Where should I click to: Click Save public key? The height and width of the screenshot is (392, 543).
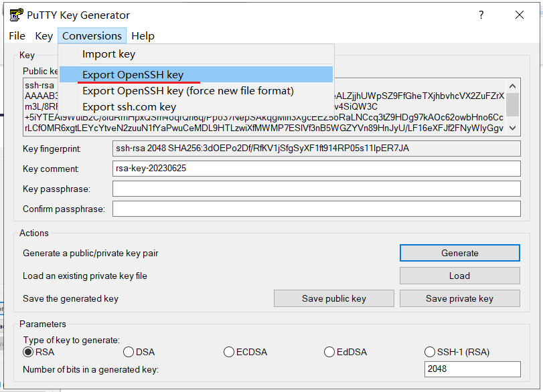click(334, 298)
